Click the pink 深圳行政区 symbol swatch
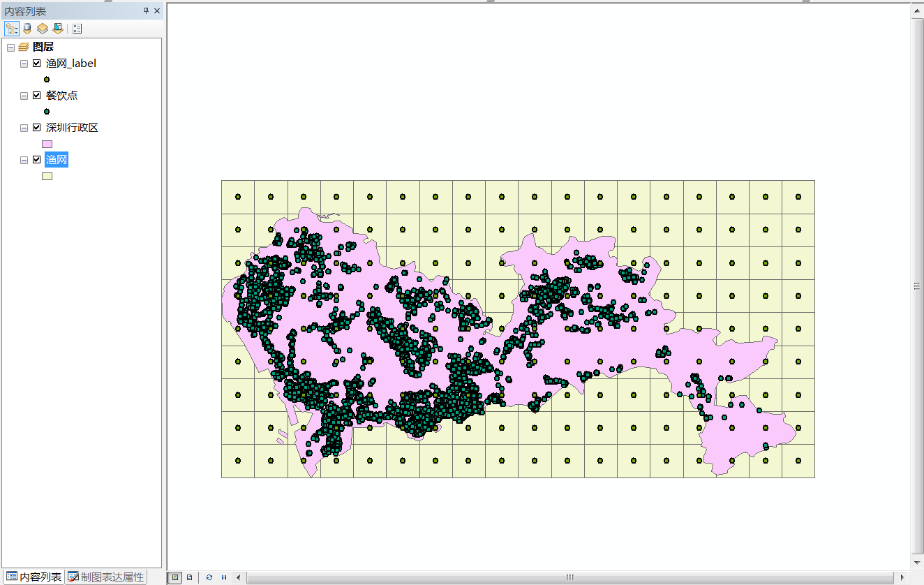The image size is (924, 585). [x=47, y=144]
